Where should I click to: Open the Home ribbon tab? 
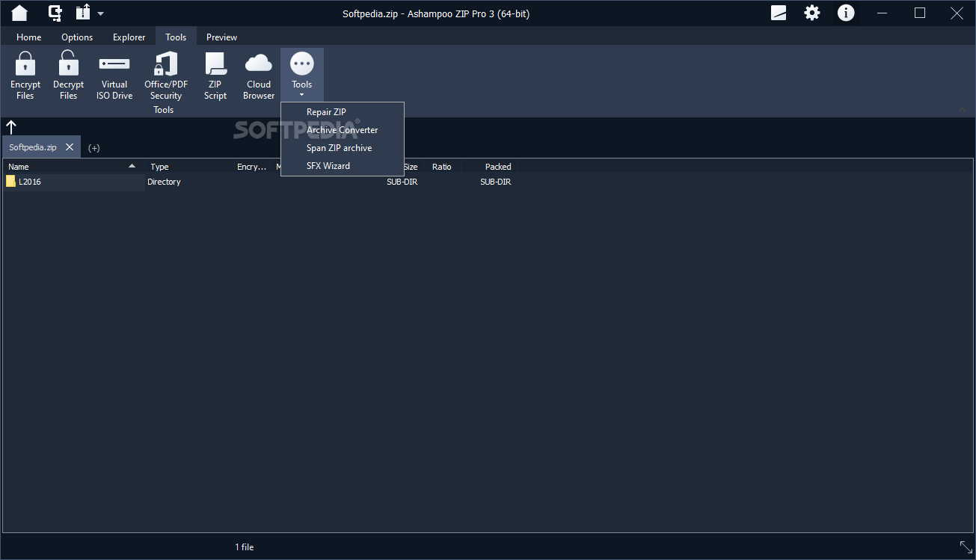tap(29, 37)
